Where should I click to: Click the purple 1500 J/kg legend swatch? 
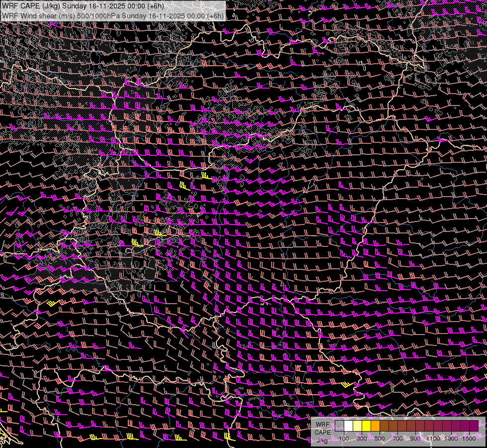[474, 426]
